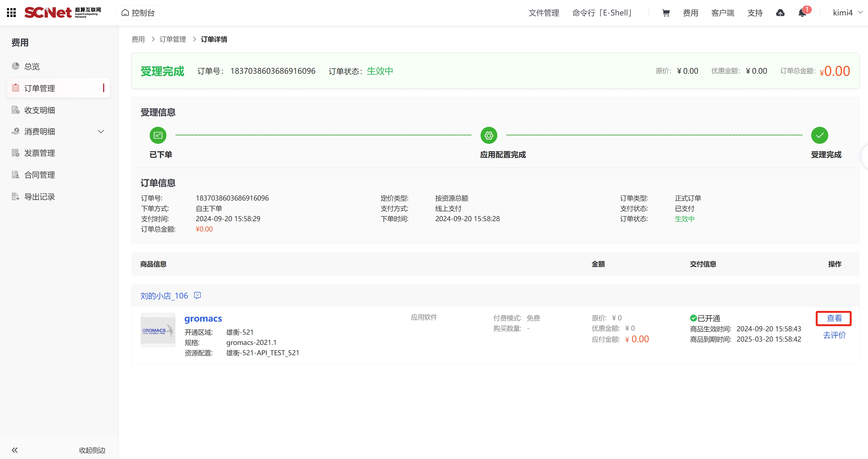Image resolution: width=868 pixels, height=459 pixels.
Task: Click the 已下单 step icon
Action: pos(158,135)
